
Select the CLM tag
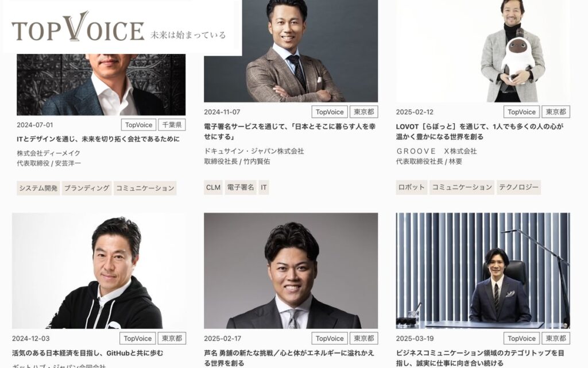tap(214, 187)
